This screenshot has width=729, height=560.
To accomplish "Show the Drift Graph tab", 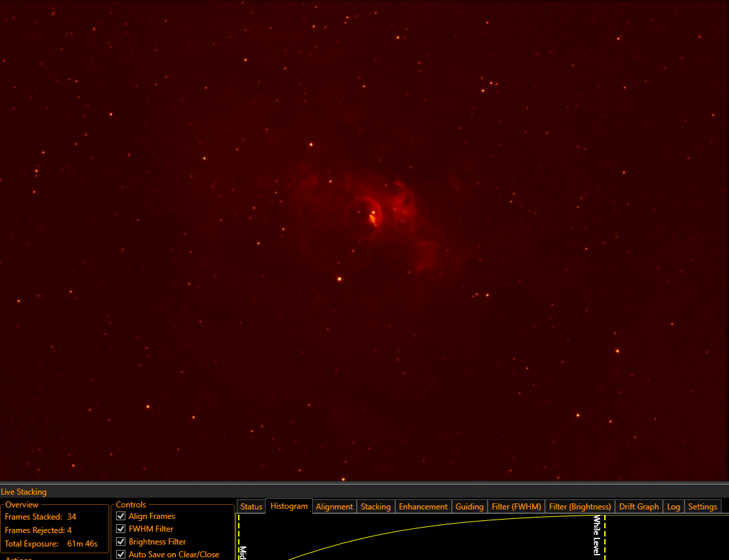I will click(x=639, y=507).
